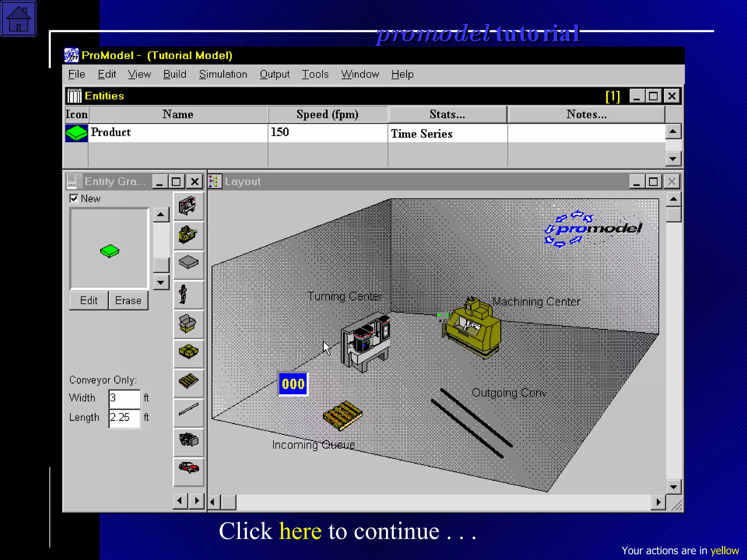Click the entity preview scroll up arrow
Image resolution: width=747 pixels, height=560 pixels.
coord(161,214)
